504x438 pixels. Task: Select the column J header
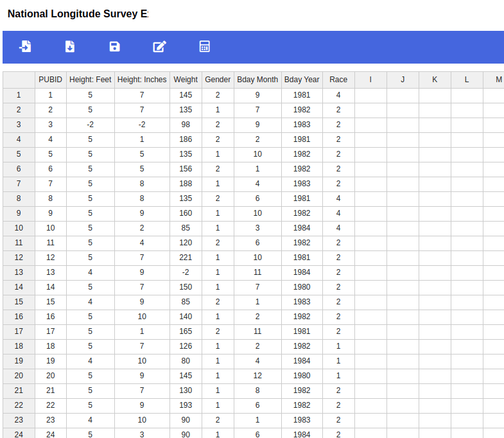click(x=403, y=80)
